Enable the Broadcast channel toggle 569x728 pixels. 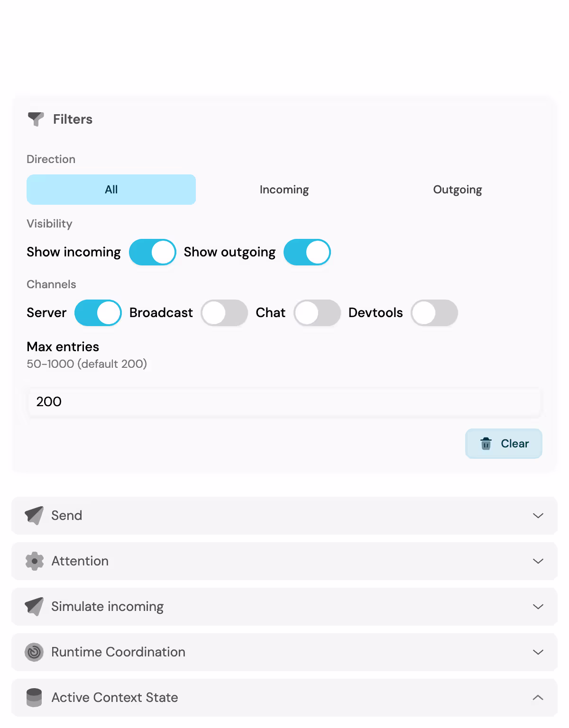coord(224,313)
